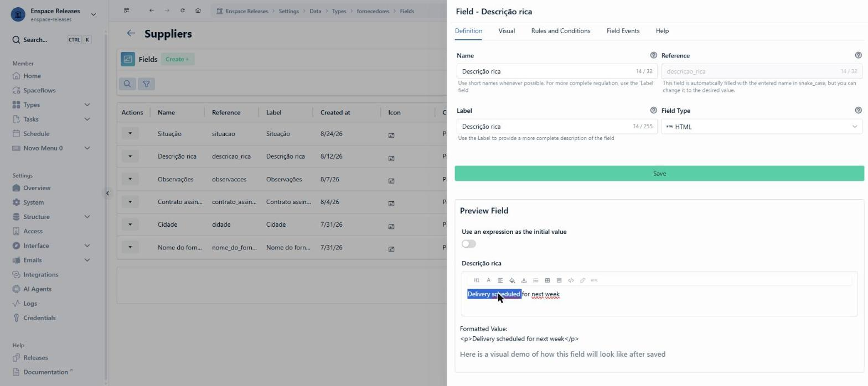868x386 pixels.
Task: Click the help icon beside Reference
Action: [858, 55]
